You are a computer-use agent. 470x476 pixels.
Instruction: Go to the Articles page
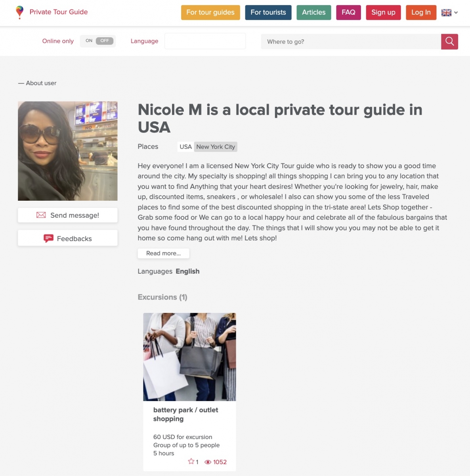(x=314, y=12)
